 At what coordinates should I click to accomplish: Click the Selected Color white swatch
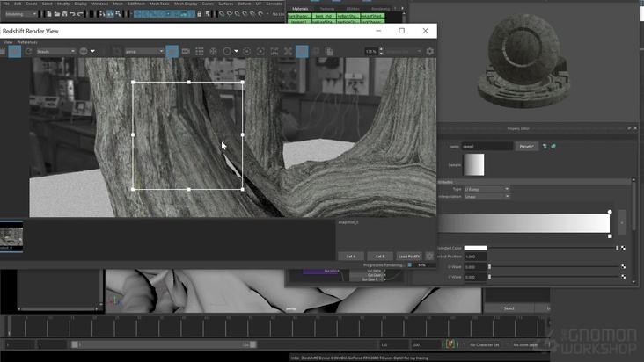pos(475,248)
